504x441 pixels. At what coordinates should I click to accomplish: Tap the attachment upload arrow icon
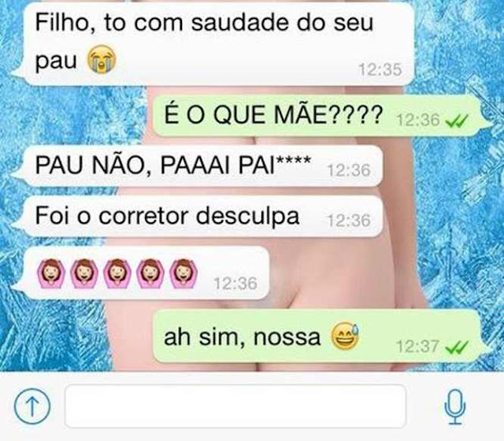coord(32,406)
